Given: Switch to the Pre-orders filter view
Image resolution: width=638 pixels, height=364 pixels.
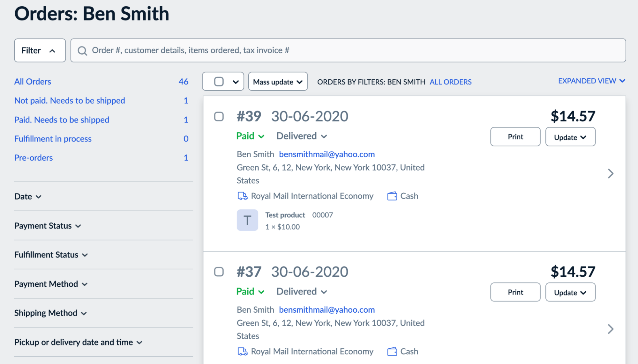Looking at the screenshot, I should pyautogui.click(x=33, y=157).
